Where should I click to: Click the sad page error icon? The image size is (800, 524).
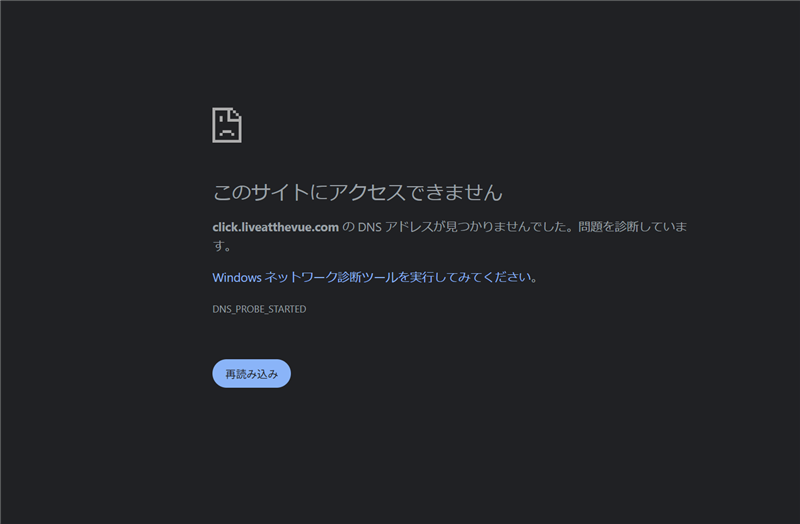point(227,125)
